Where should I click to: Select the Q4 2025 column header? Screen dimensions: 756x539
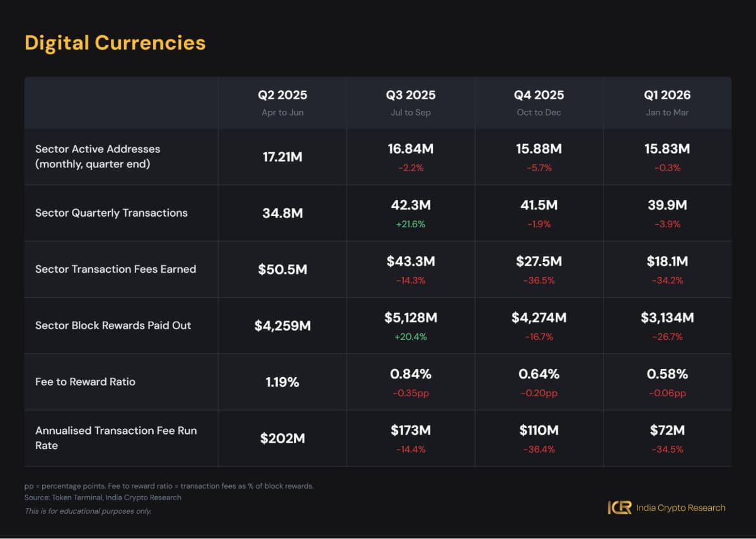tap(539, 95)
